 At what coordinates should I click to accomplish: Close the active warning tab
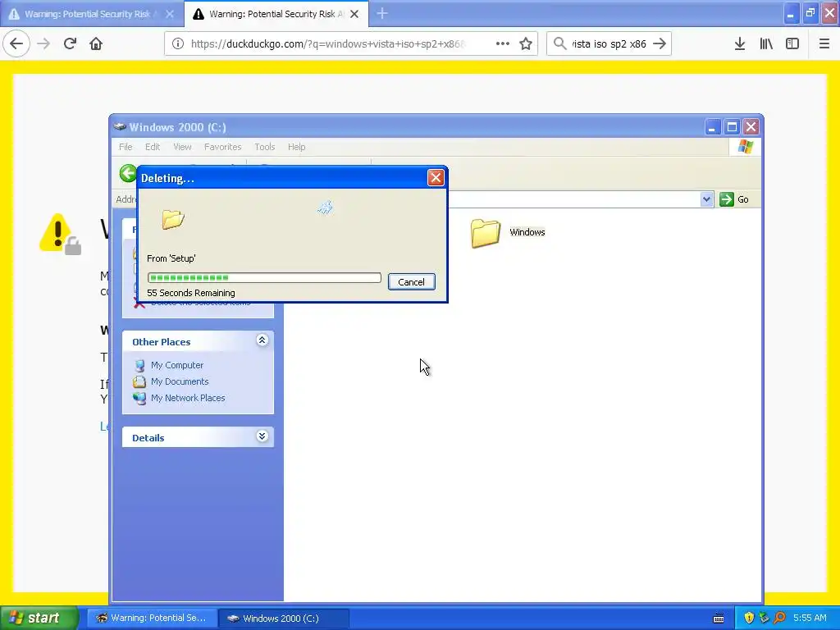tap(354, 14)
